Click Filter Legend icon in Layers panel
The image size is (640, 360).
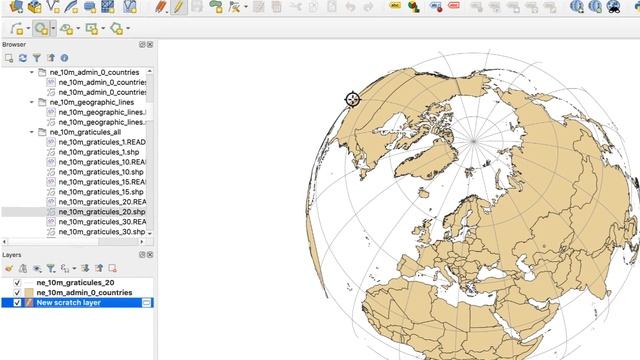pos(51,268)
